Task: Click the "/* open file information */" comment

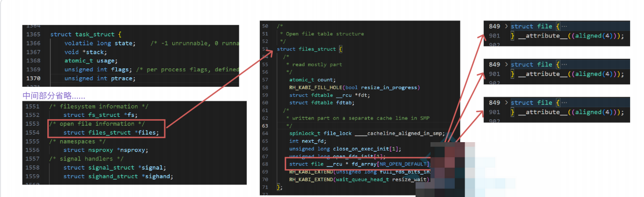Action: [x=97, y=124]
